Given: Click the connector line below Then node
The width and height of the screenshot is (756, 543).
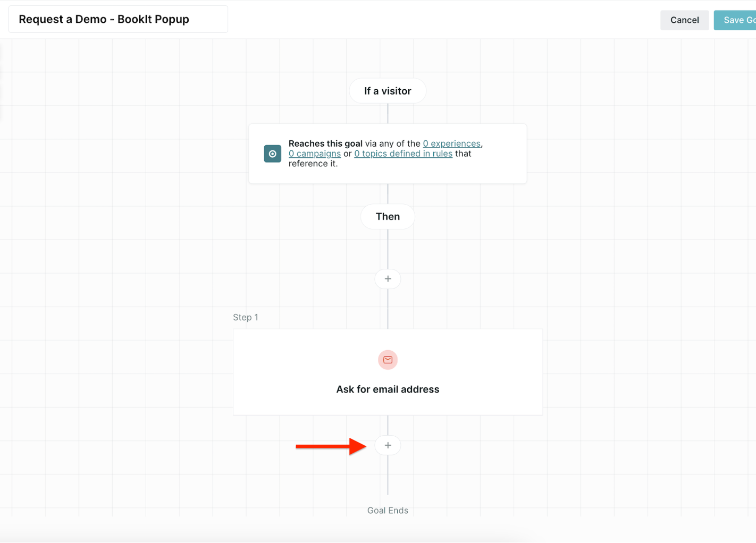Looking at the screenshot, I should 388,249.
